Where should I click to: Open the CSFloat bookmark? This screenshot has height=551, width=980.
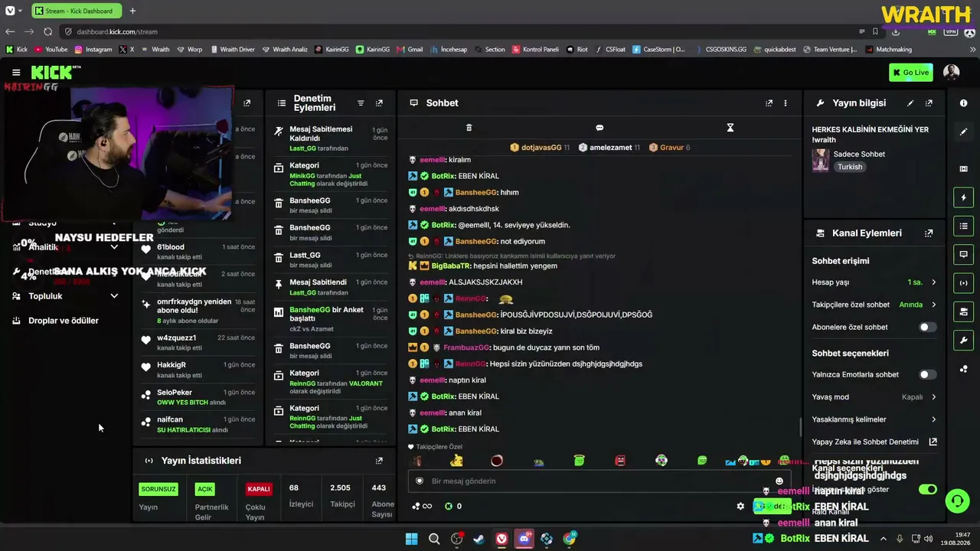[609, 49]
